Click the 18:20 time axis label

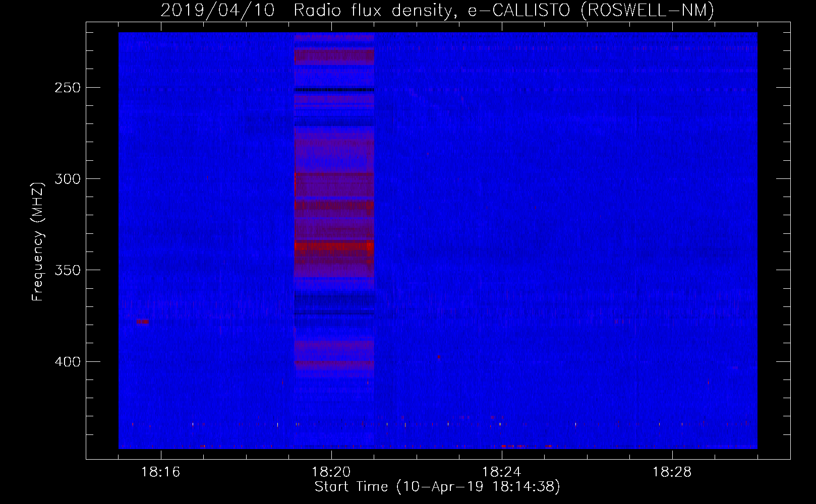pos(331,472)
